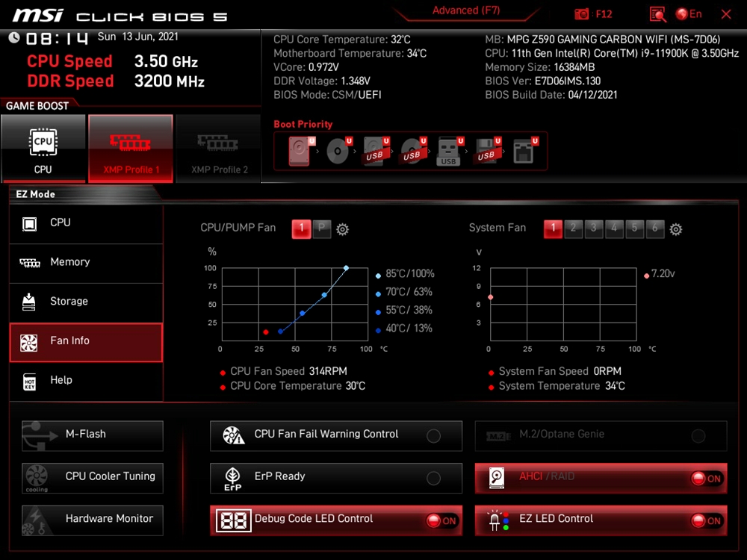
Task: Enable CPU Game Boost button
Action: coord(43,149)
